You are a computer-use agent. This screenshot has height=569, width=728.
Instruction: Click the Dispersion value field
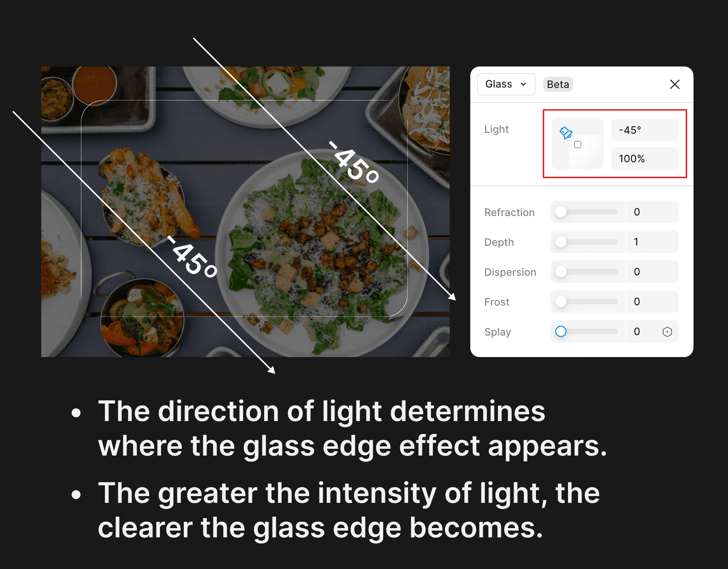[652, 272]
